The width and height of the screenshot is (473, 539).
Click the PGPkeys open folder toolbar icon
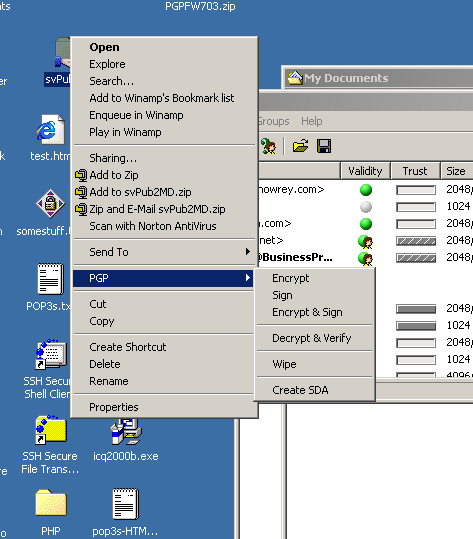coord(300,146)
